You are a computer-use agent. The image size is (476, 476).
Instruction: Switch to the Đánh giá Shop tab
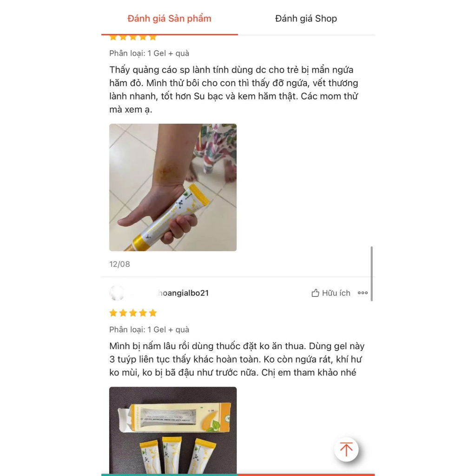[306, 19]
